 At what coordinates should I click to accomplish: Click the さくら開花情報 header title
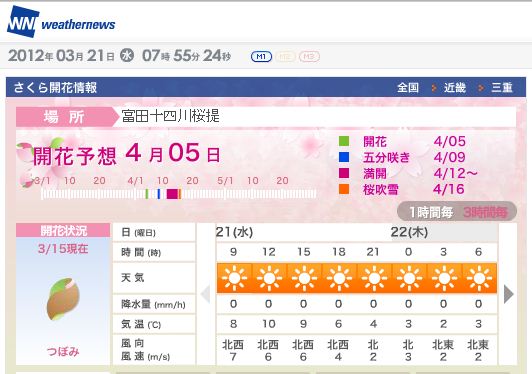click(55, 88)
